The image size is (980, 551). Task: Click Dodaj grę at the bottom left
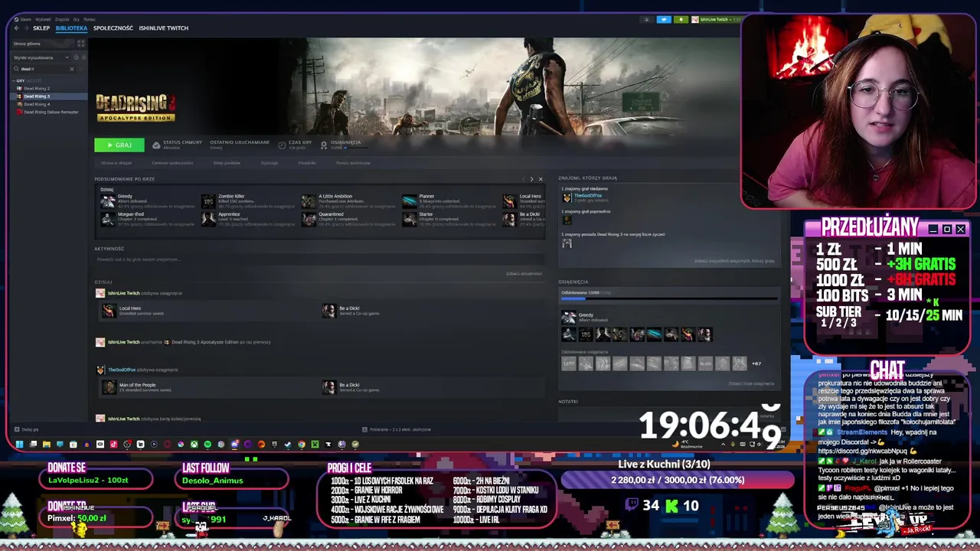(x=26, y=429)
